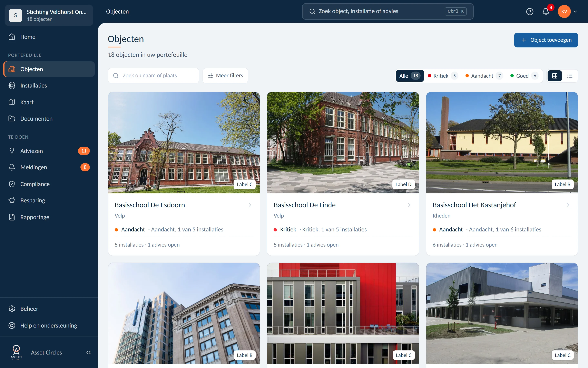Collapse the sidebar with double chevron
This screenshot has height=368, width=588.
(89, 352)
